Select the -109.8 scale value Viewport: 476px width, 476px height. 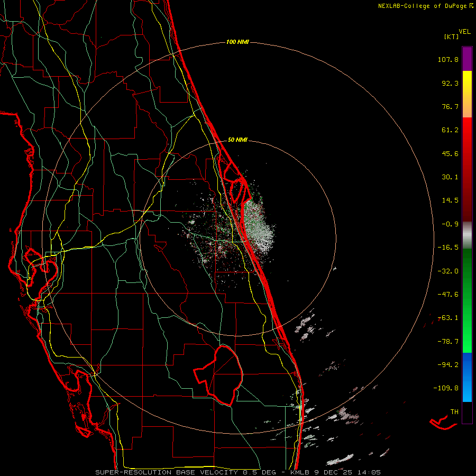tap(446, 388)
